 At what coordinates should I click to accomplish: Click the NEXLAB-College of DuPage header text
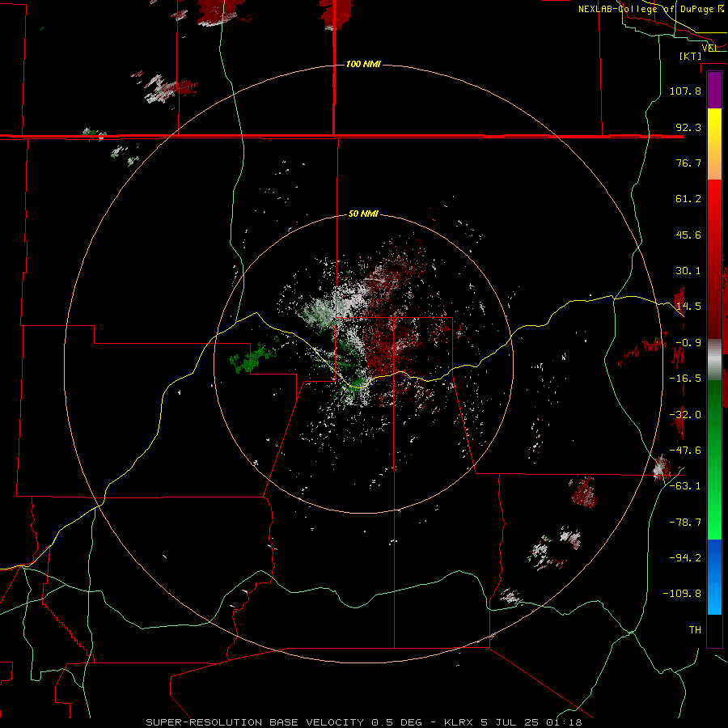(x=651, y=9)
